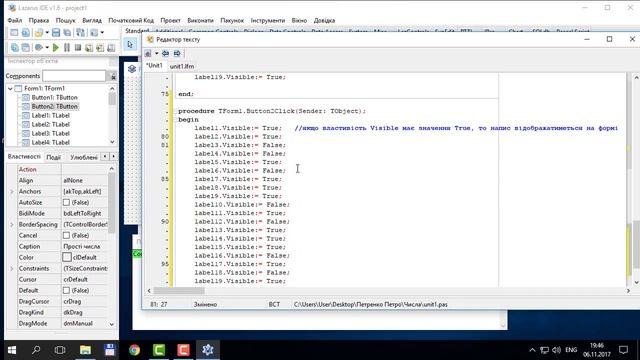Clear the Components filter field
The height and width of the screenshot is (360, 640).
[113, 76]
